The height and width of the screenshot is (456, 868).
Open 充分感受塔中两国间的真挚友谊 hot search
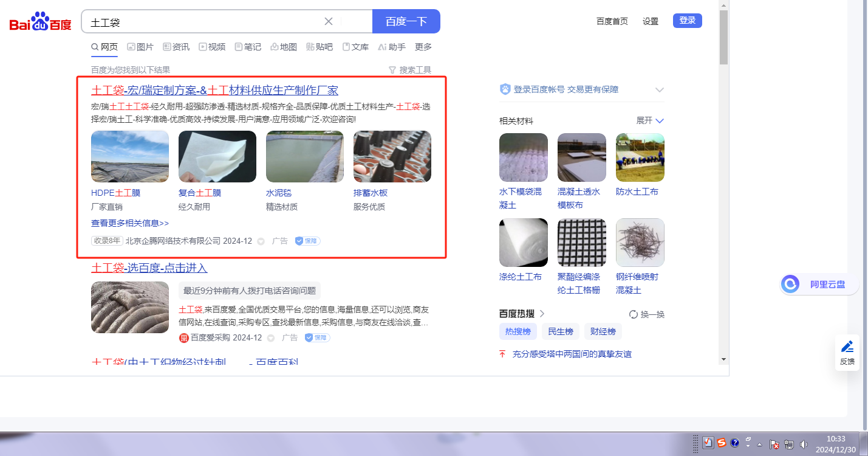pyautogui.click(x=572, y=354)
